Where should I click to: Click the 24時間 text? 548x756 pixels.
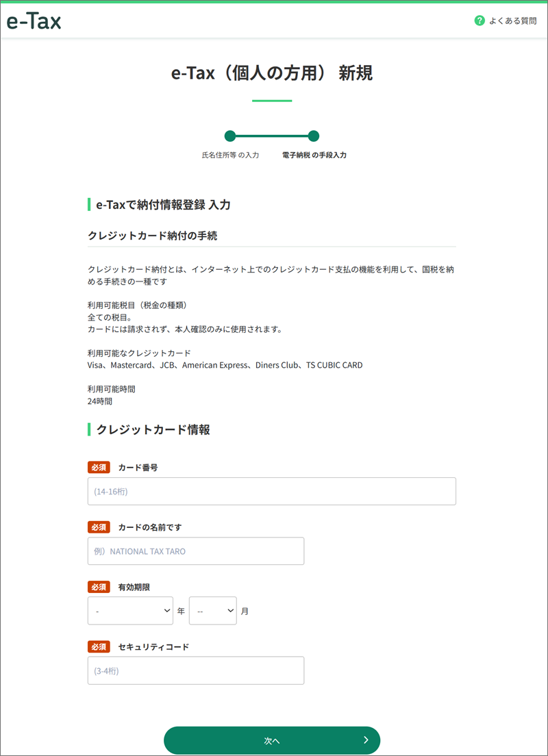tap(100, 401)
